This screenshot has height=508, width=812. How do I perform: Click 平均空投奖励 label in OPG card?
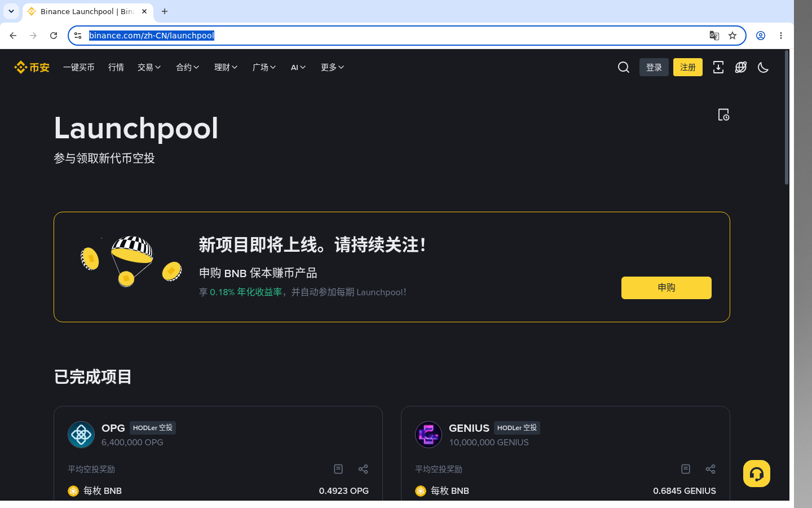coord(91,469)
